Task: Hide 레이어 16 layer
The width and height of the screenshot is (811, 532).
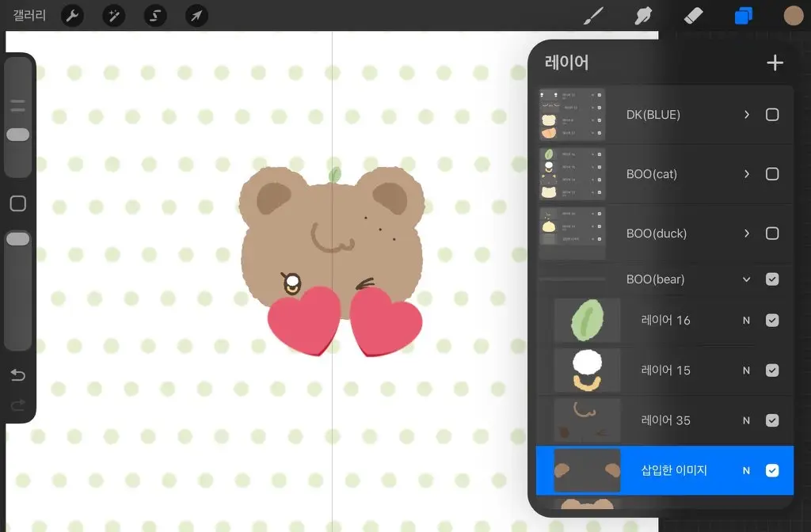Action: click(772, 321)
